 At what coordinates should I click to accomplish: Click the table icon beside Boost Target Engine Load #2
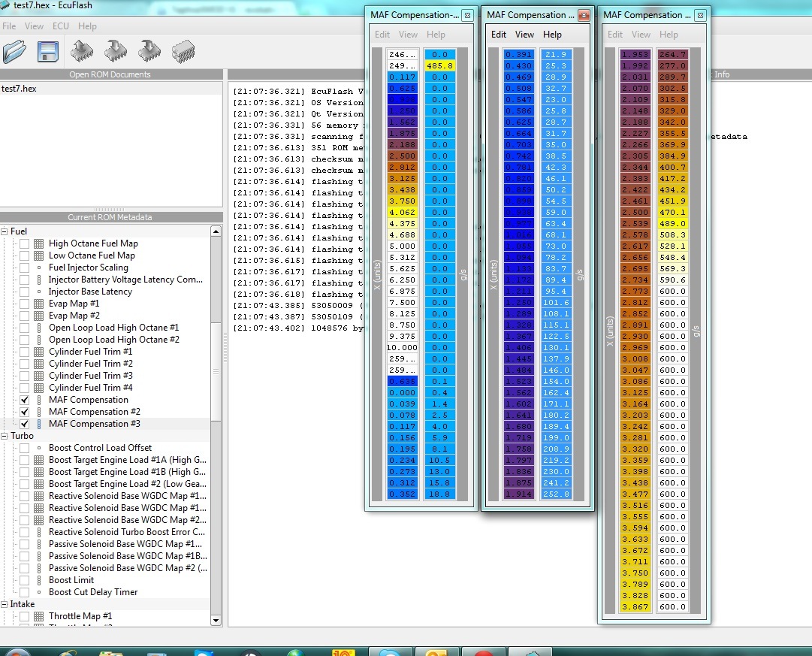39,484
